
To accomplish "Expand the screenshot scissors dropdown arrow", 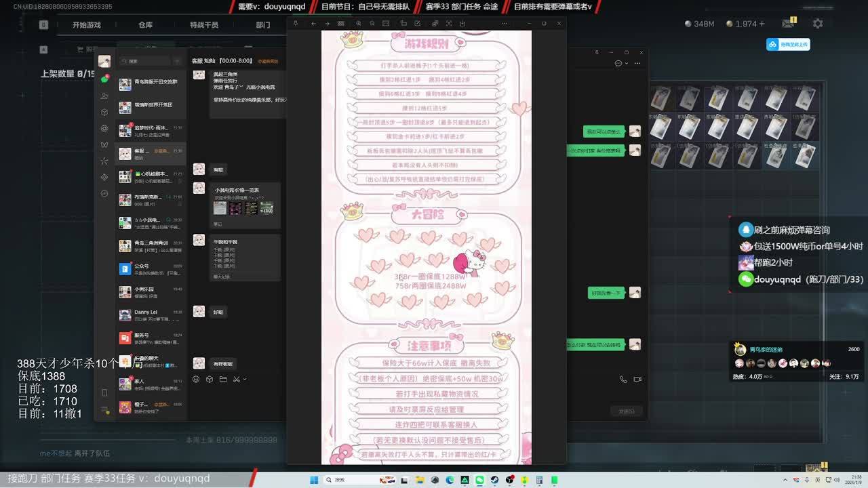I will [x=245, y=380].
